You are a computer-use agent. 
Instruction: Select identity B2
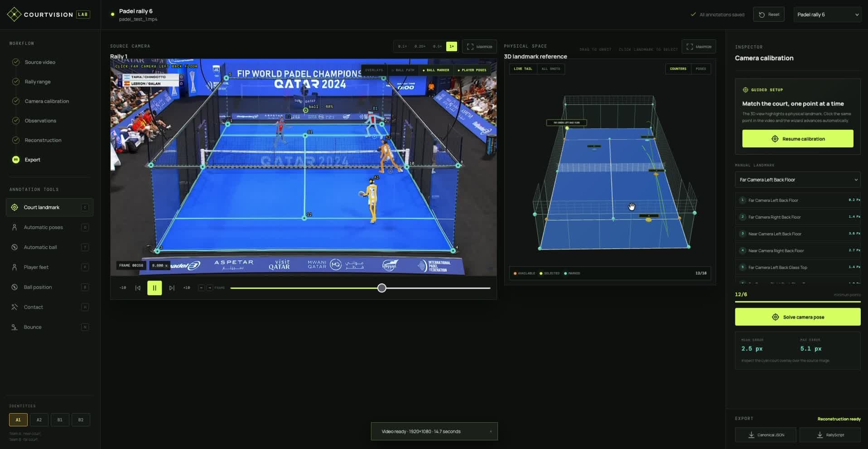[x=81, y=420]
